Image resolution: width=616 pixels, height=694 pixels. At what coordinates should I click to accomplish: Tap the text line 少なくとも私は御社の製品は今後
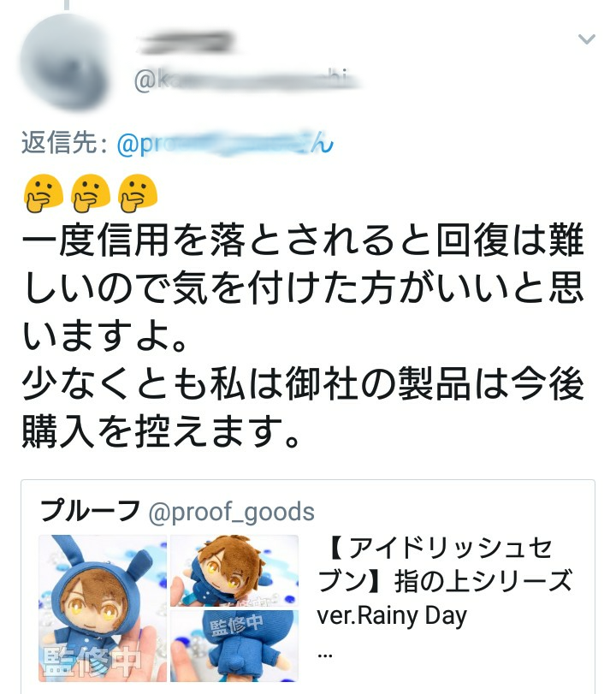pyautogui.click(x=304, y=383)
